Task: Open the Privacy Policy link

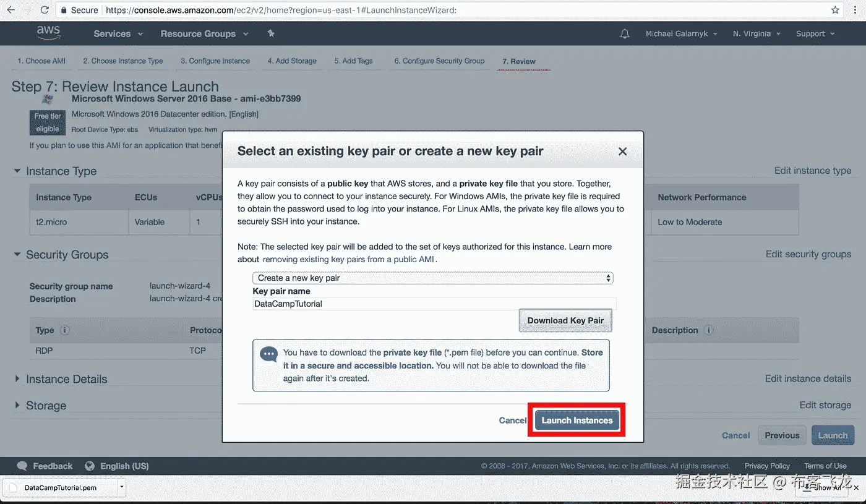Action: pyautogui.click(x=767, y=466)
